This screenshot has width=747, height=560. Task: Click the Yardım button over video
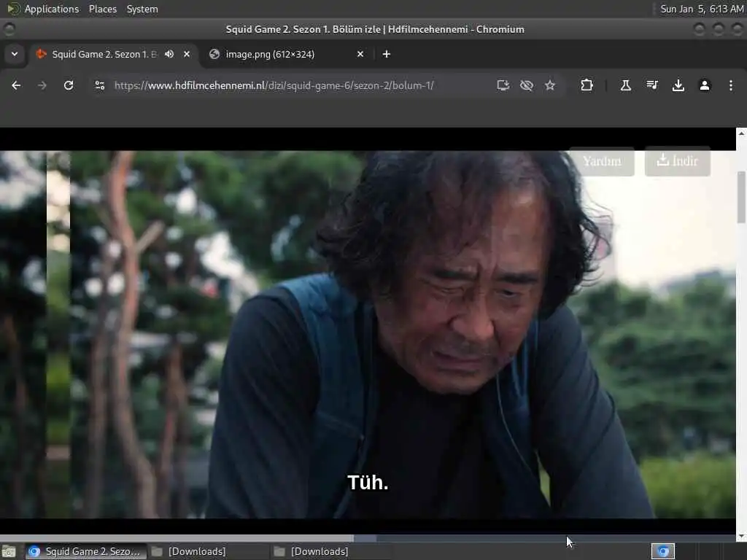(x=602, y=161)
